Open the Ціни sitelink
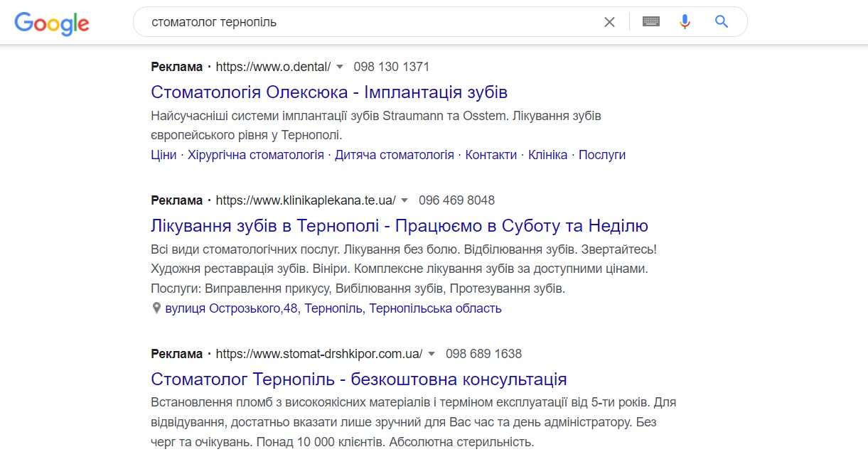868x469 pixels. (x=164, y=155)
